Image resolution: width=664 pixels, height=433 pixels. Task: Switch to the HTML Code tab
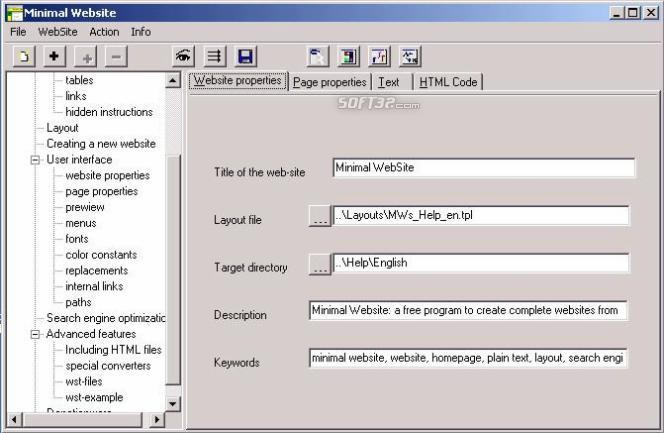coord(448,82)
